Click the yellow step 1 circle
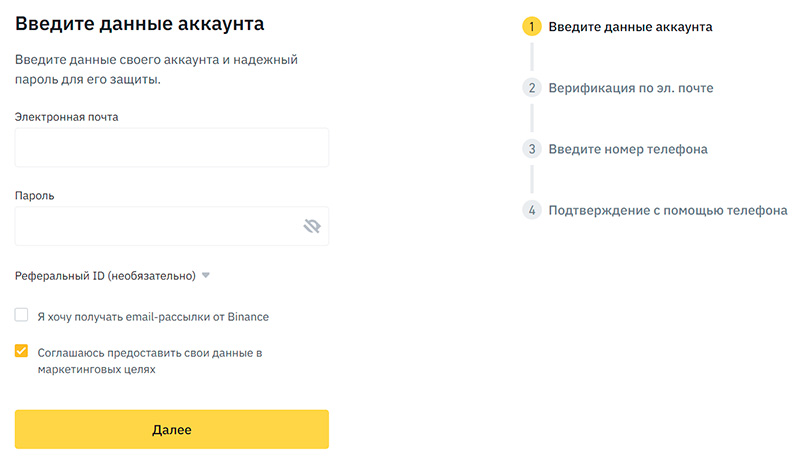This screenshot has width=800, height=461. pos(532,27)
